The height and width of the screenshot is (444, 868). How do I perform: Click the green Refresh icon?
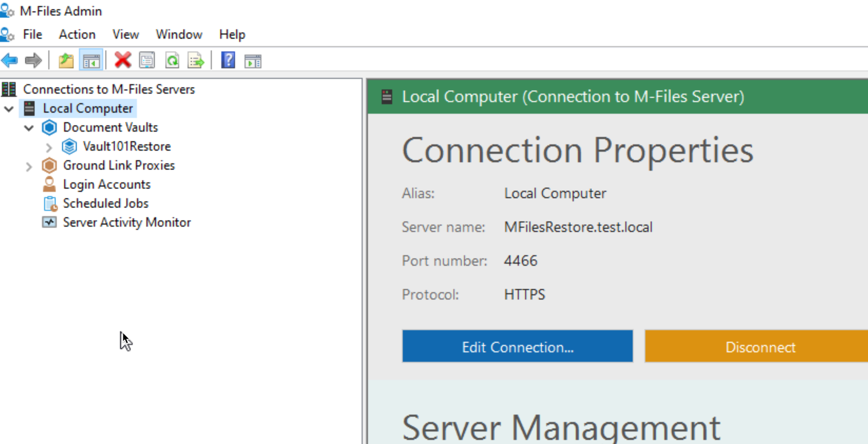[172, 61]
